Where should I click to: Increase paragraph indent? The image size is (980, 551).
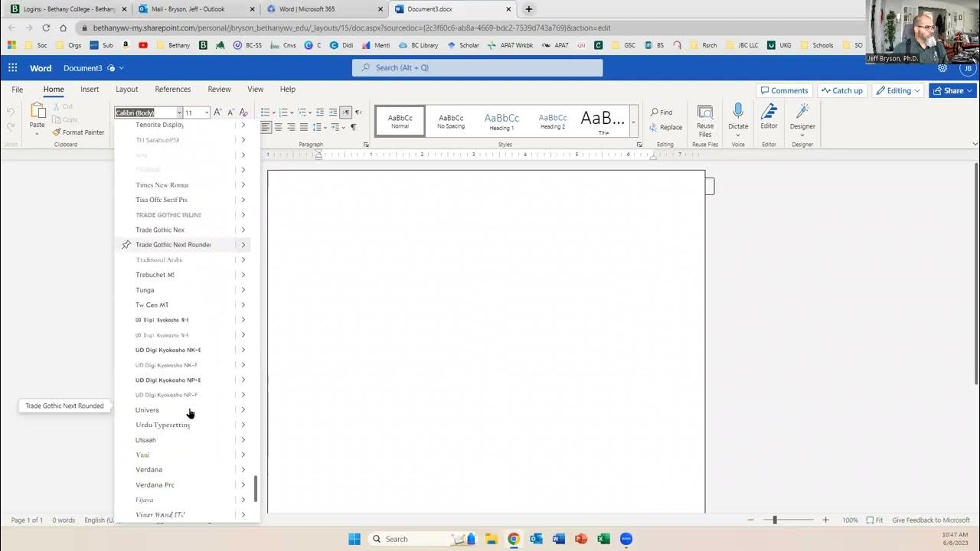(x=333, y=112)
